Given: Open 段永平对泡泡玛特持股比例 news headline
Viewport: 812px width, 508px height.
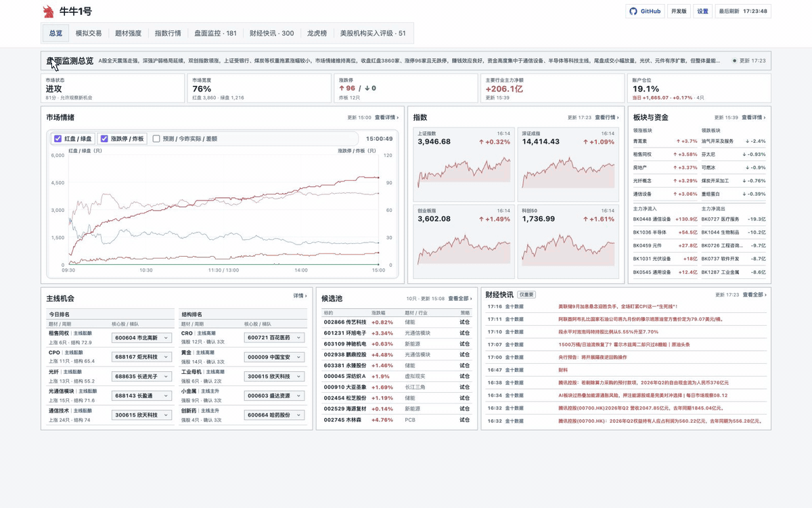Looking at the screenshot, I should click(x=608, y=332).
